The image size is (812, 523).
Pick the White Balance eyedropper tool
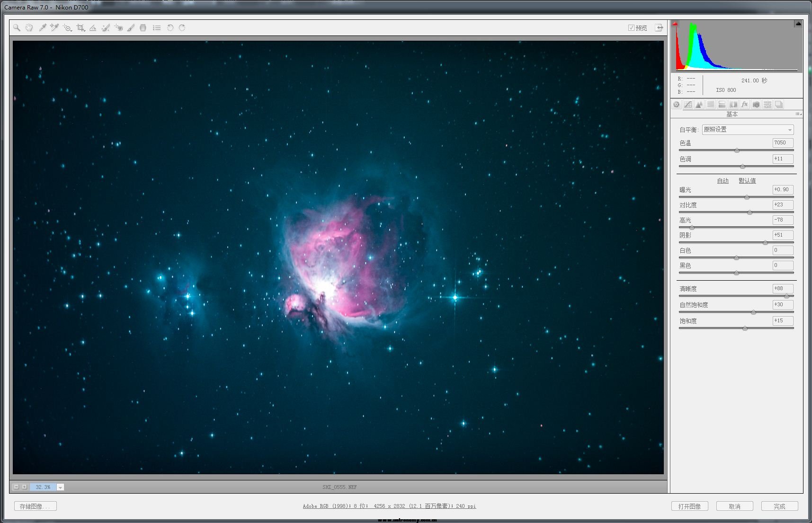[x=42, y=28]
